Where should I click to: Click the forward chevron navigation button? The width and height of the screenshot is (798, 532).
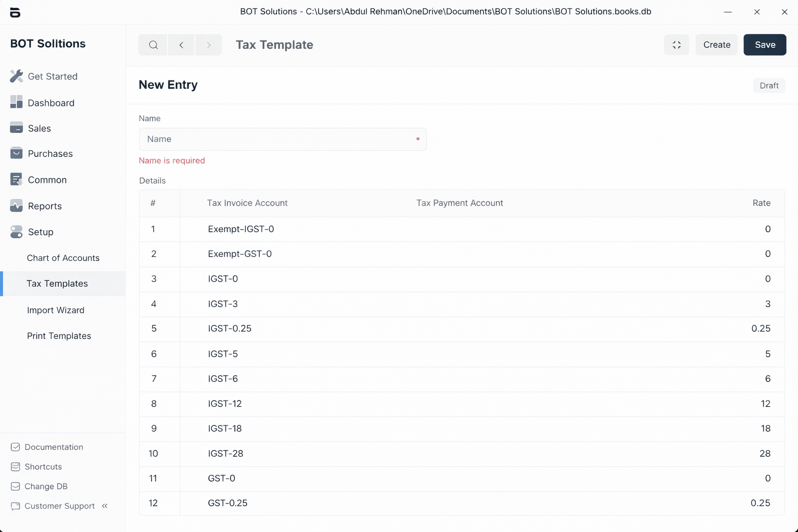pyautogui.click(x=209, y=45)
